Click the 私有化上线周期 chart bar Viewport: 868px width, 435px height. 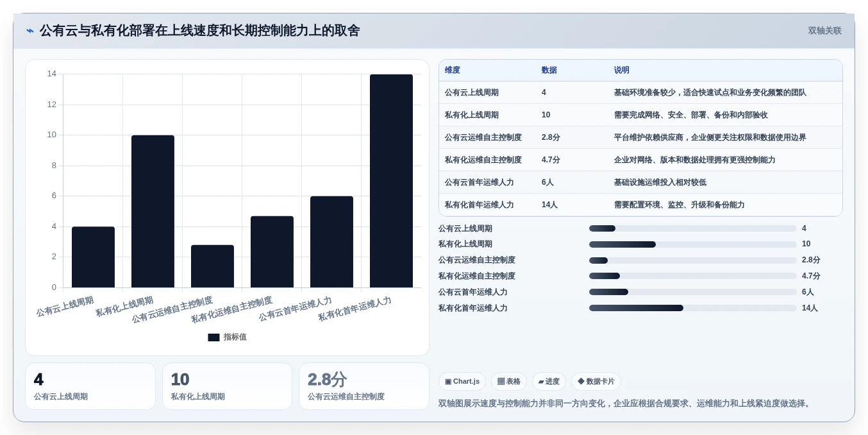(153, 211)
